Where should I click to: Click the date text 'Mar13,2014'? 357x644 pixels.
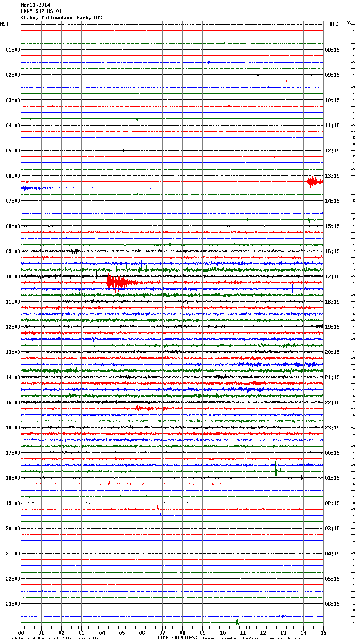(35, 5)
